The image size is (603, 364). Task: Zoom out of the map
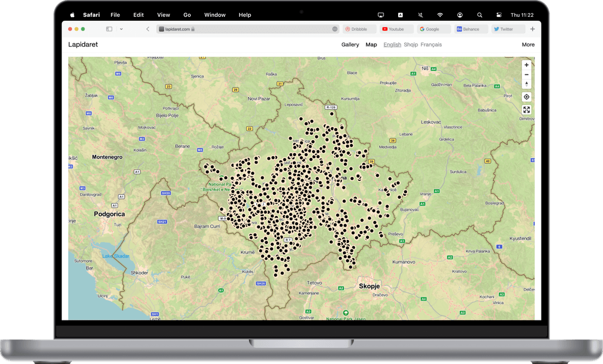(x=526, y=74)
